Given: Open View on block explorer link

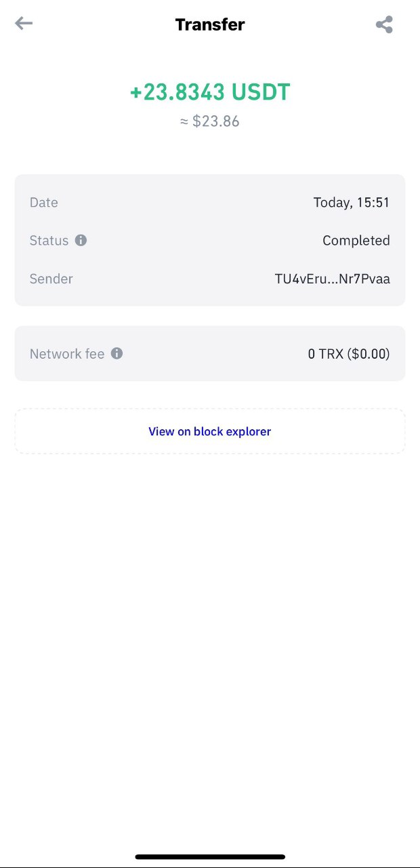Looking at the screenshot, I should [210, 431].
